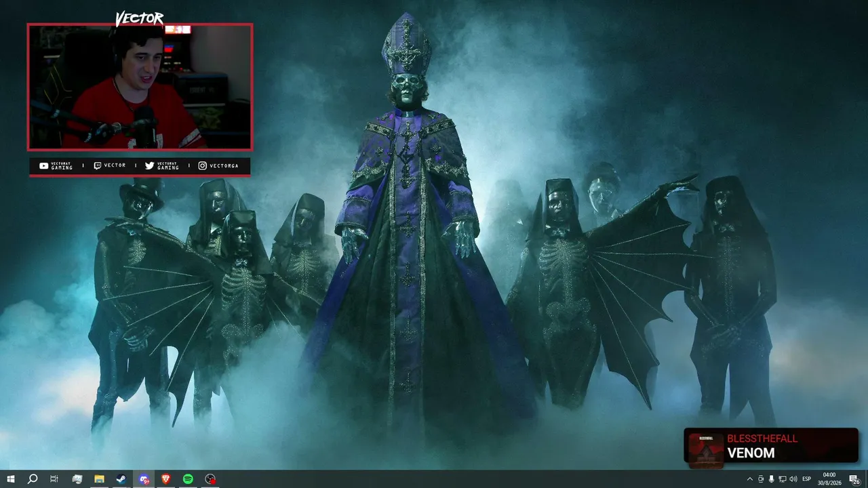Open File Explorer folder icon in taskbar
Viewport: 868px width, 488px height.
pyautogui.click(x=99, y=479)
